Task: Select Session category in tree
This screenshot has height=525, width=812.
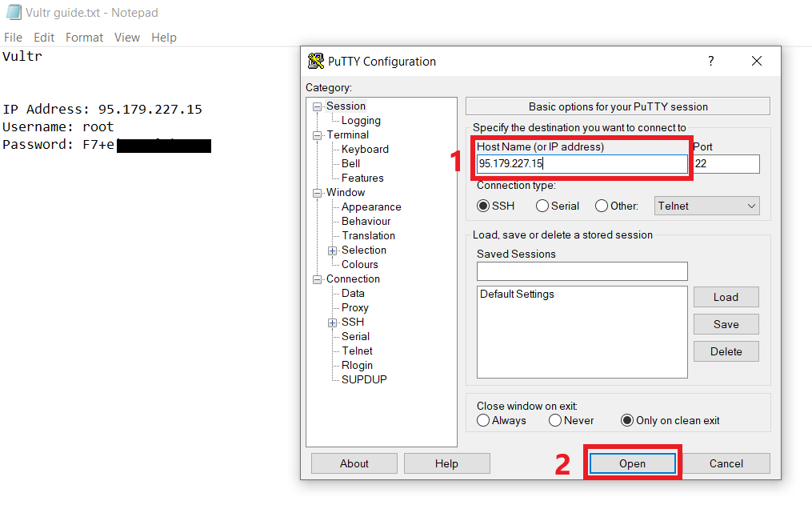Action: [x=346, y=106]
